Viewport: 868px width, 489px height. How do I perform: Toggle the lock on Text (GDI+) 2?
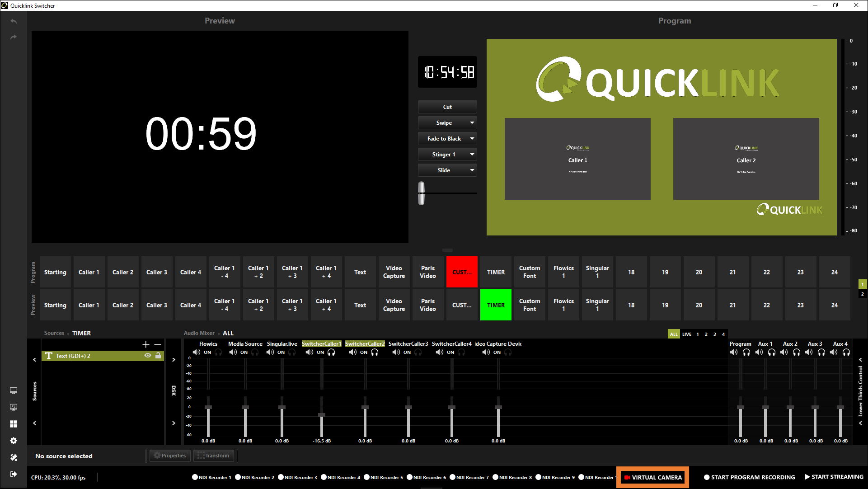[x=158, y=356]
